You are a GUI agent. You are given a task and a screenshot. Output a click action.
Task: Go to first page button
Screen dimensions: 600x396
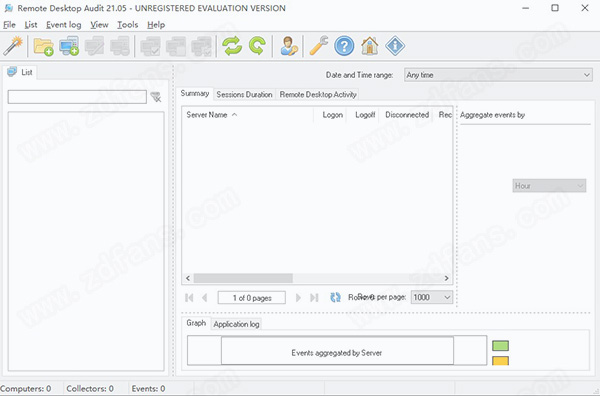click(x=189, y=298)
